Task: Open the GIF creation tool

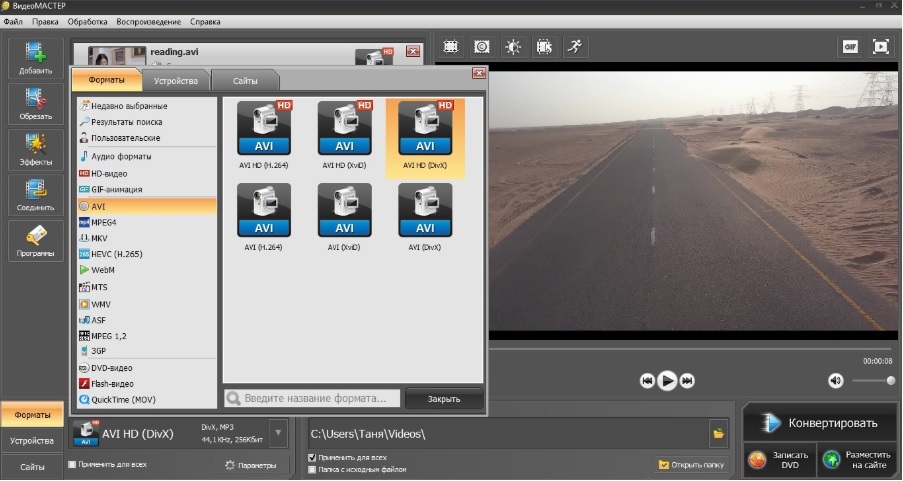Action: coord(850,46)
